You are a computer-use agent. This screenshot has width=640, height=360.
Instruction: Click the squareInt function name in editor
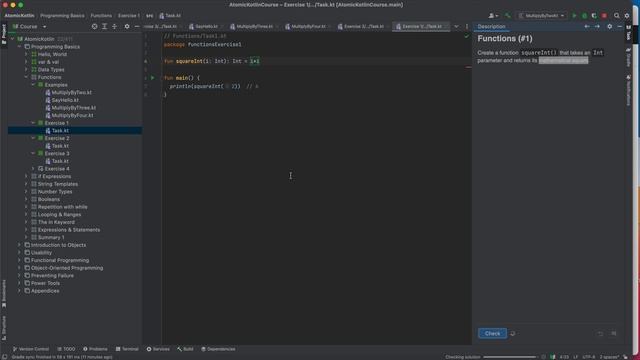tap(189, 61)
